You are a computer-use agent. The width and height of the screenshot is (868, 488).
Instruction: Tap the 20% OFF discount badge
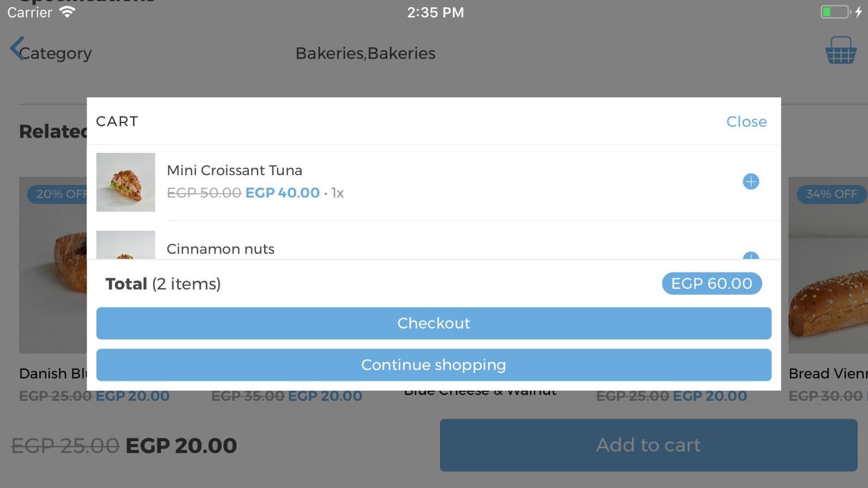tap(58, 194)
